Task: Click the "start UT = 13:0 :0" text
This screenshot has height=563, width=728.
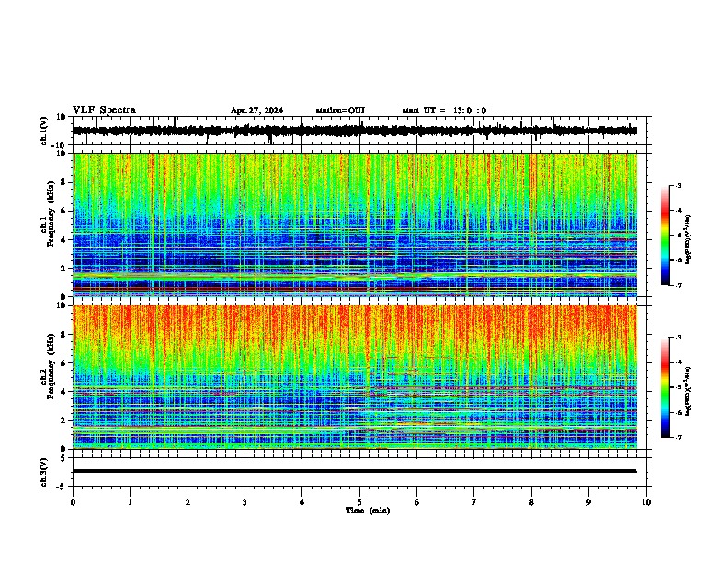Action: point(444,110)
